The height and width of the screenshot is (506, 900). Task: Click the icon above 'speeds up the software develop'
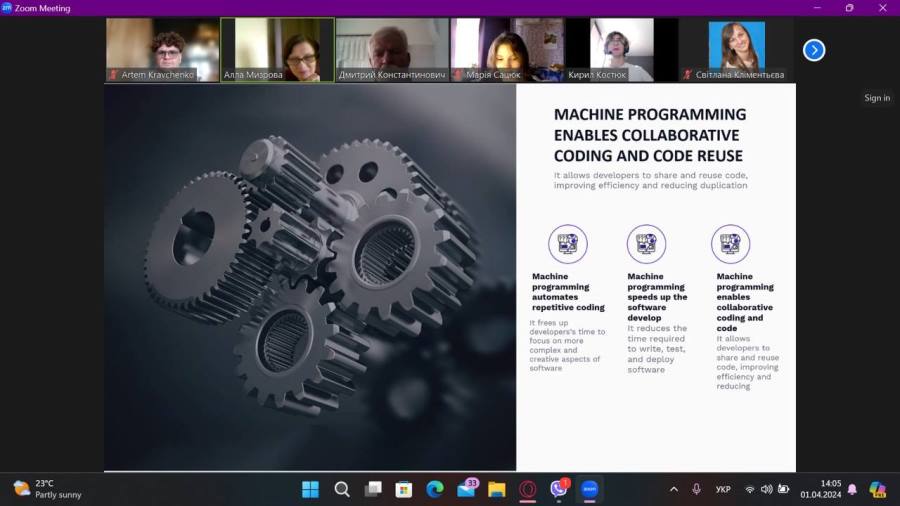click(x=646, y=244)
